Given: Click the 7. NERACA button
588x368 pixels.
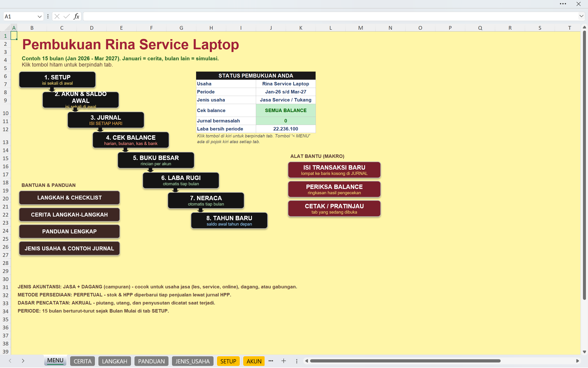Looking at the screenshot, I should tap(206, 200).
